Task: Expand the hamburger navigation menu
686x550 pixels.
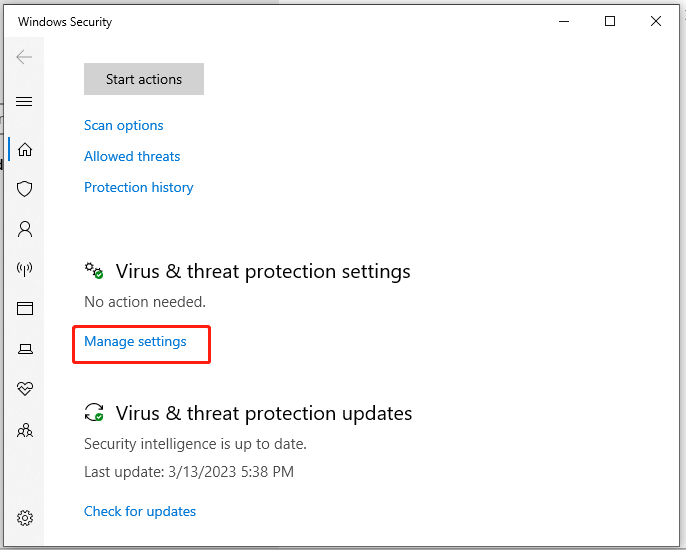Action: coord(24,102)
